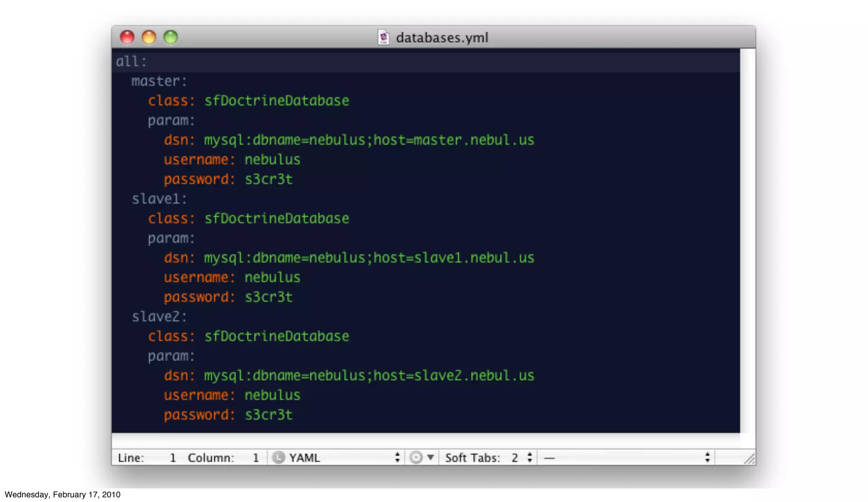Click the databases.yml document proxy icon
868x502 pixels.
(383, 37)
